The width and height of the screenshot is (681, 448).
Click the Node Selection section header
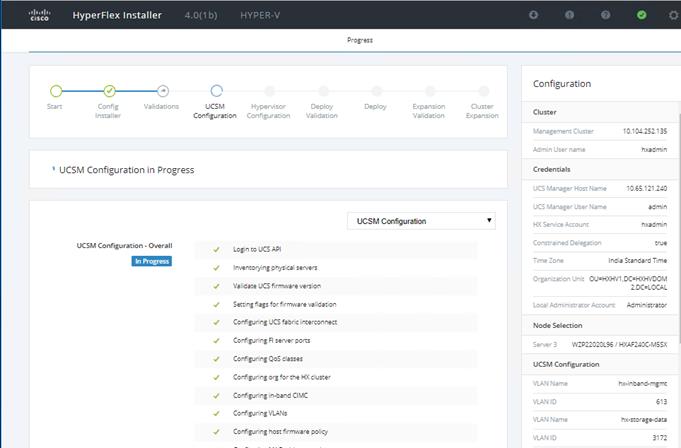(558, 325)
